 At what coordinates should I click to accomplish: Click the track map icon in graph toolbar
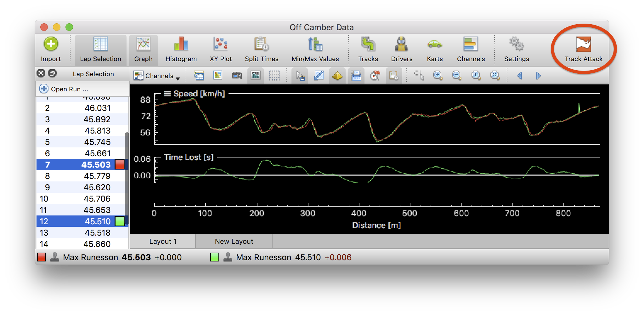point(218,76)
